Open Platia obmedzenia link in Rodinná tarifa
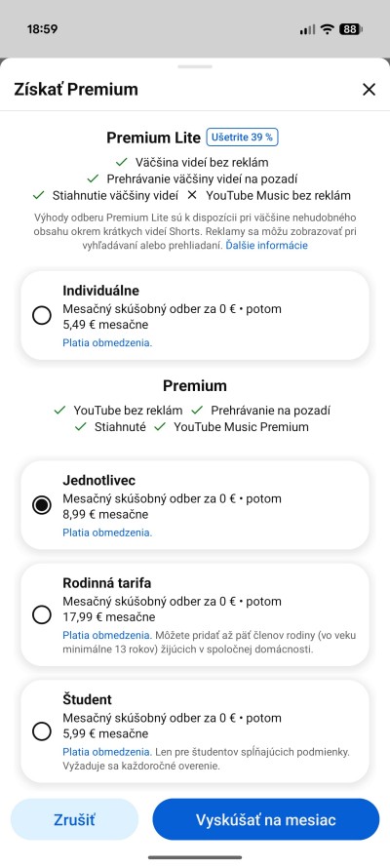The height and width of the screenshot is (868, 390). [x=106, y=635]
